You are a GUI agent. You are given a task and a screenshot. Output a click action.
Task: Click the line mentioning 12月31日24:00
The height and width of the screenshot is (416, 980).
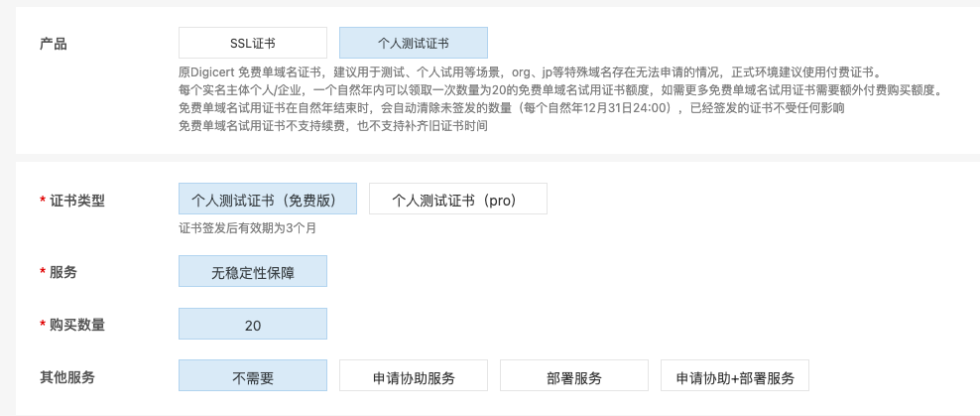click(x=511, y=108)
